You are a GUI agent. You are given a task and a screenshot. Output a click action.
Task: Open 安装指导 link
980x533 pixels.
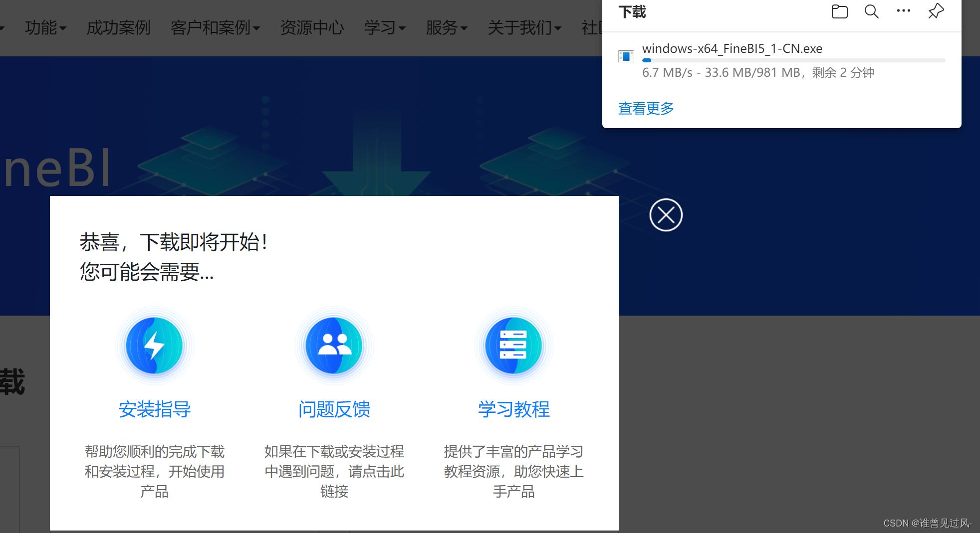(x=155, y=409)
